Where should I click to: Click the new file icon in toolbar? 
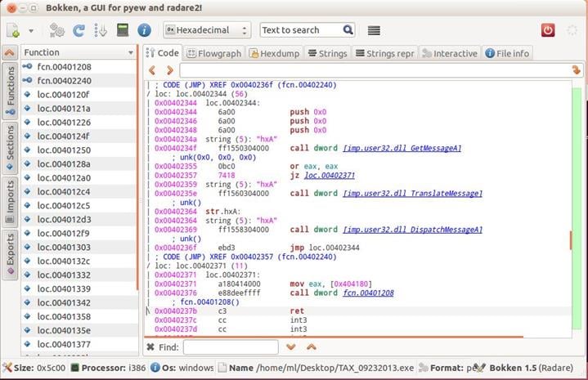(x=14, y=30)
